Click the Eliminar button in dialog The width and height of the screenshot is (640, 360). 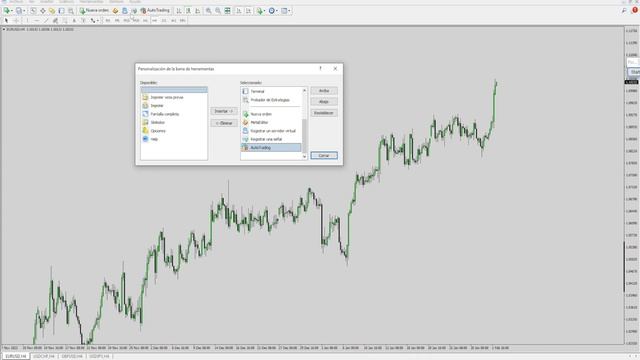pos(224,123)
